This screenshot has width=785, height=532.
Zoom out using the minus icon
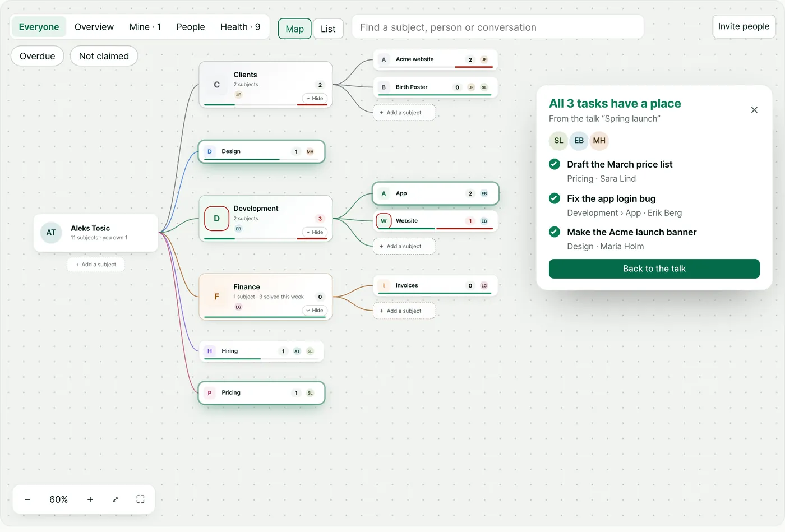click(27, 499)
